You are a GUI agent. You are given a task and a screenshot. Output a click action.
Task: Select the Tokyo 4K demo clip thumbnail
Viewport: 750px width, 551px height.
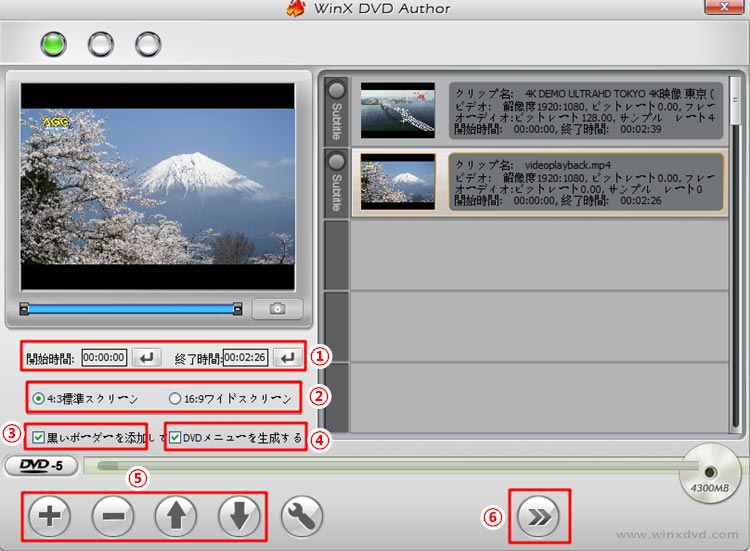pos(398,111)
